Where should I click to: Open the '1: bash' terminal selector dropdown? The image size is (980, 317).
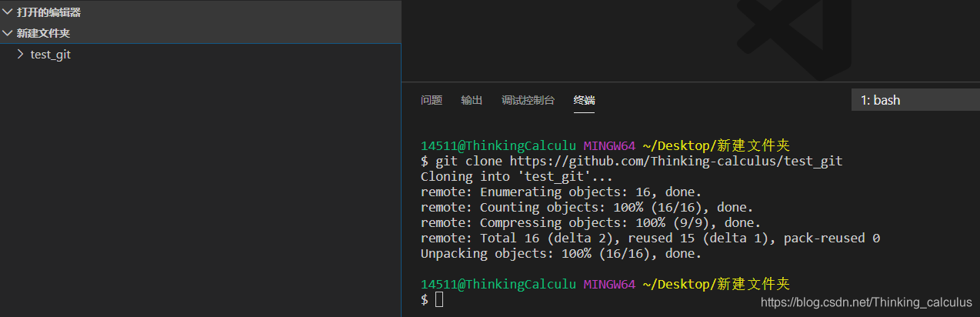coord(915,100)
